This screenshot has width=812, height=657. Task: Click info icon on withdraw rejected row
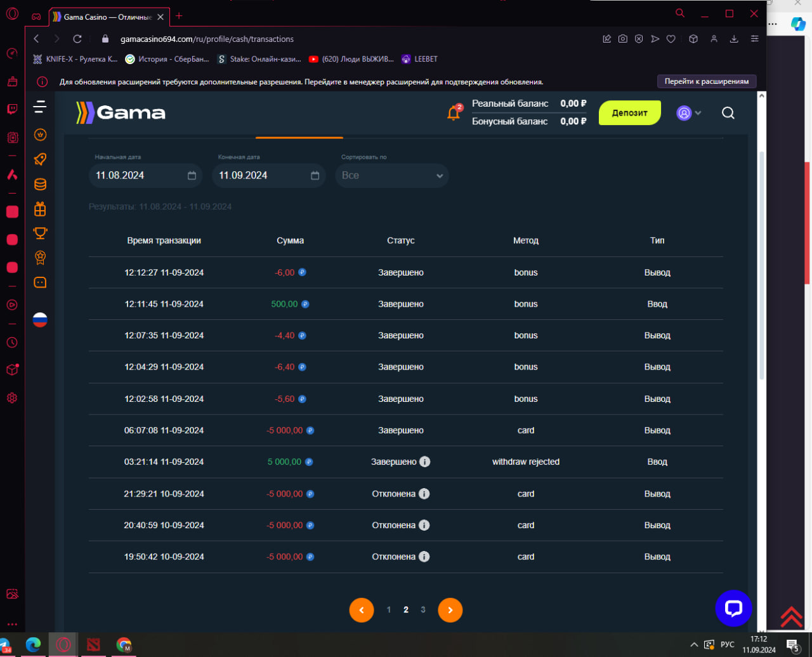[425, 461]
